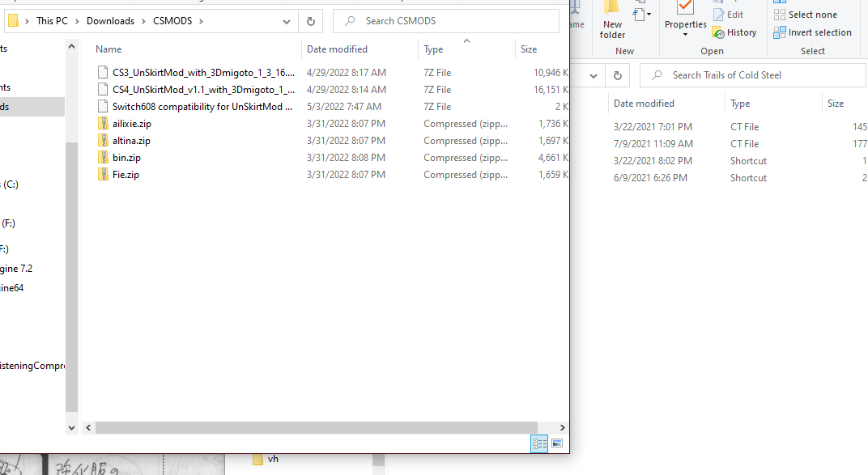Select Switch608 compatibility file icon

(x=102, y=106)
